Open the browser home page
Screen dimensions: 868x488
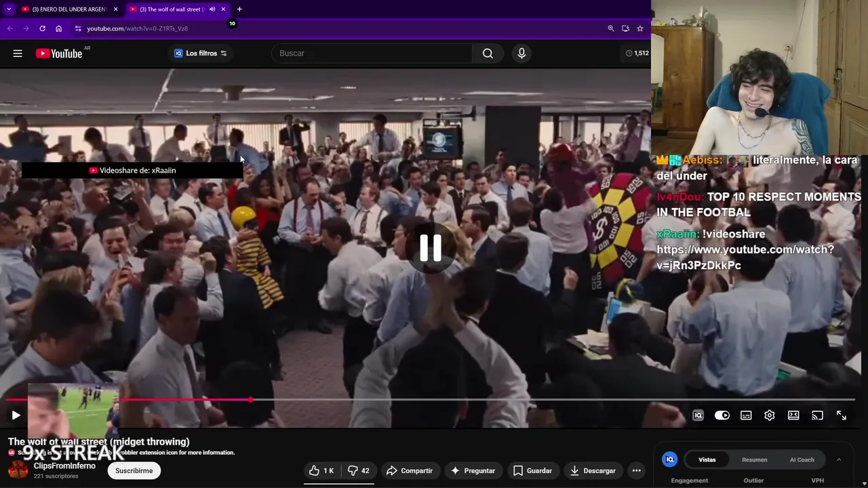click(x=59, y=28)
